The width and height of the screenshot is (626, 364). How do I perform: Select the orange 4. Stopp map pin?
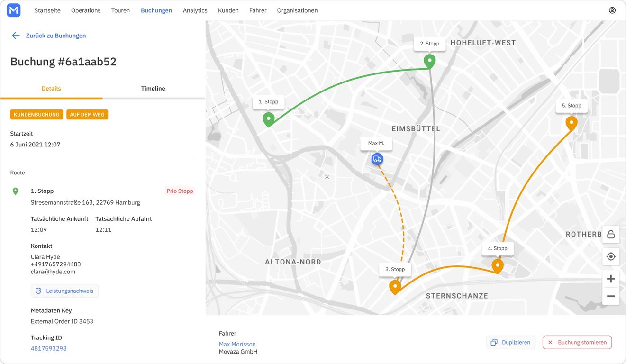pyautogui.click(x=497, y=266)
